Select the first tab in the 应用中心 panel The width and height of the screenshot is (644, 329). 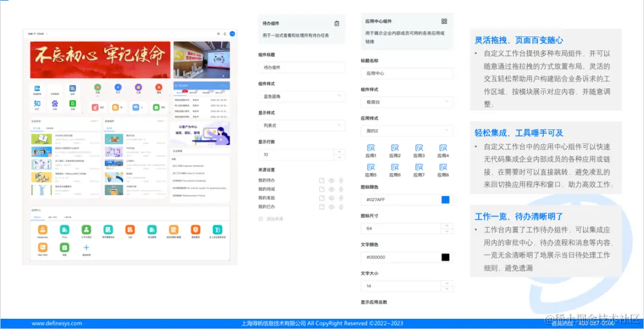click(x=38, y=216)
